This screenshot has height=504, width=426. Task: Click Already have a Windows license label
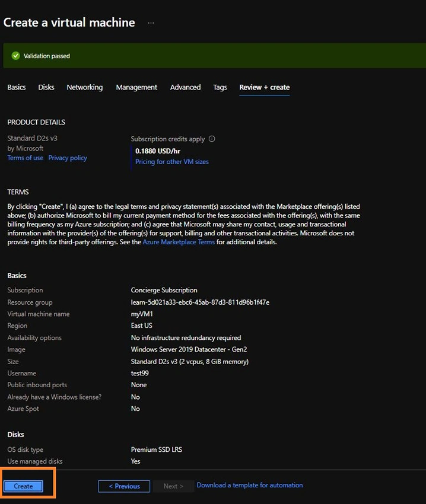(x=54, y=397)
